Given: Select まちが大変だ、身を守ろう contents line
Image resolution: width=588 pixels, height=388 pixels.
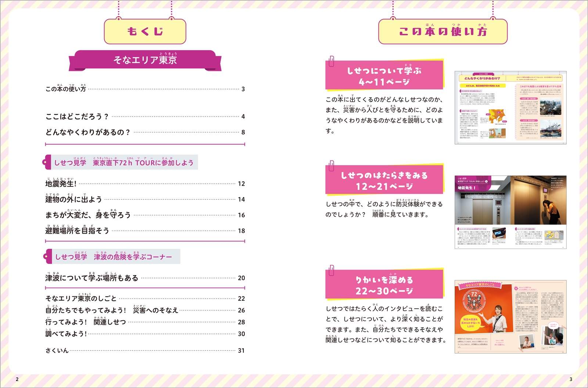Looking at the screenshot, I should (88, 215).
